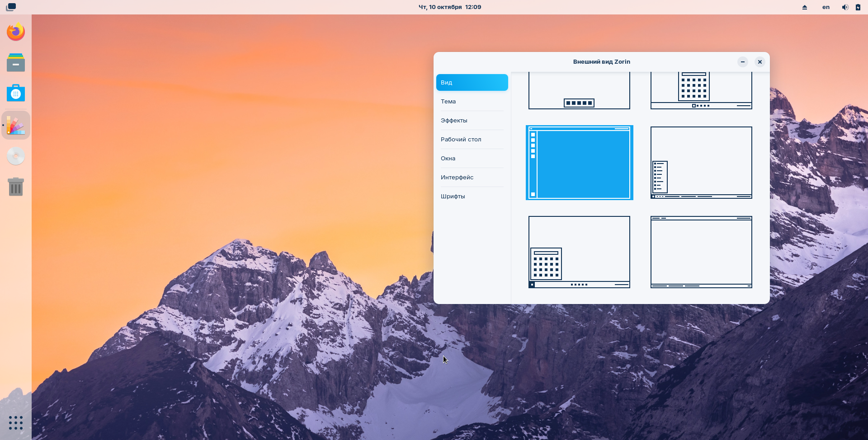
Task: Select the 'Вид' tab
Action: [472, 82]
